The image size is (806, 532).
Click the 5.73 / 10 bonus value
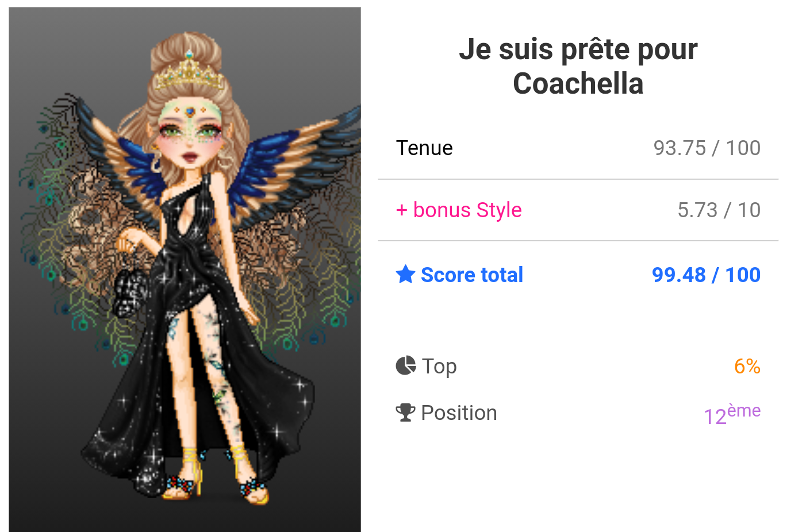coord(719,210)
